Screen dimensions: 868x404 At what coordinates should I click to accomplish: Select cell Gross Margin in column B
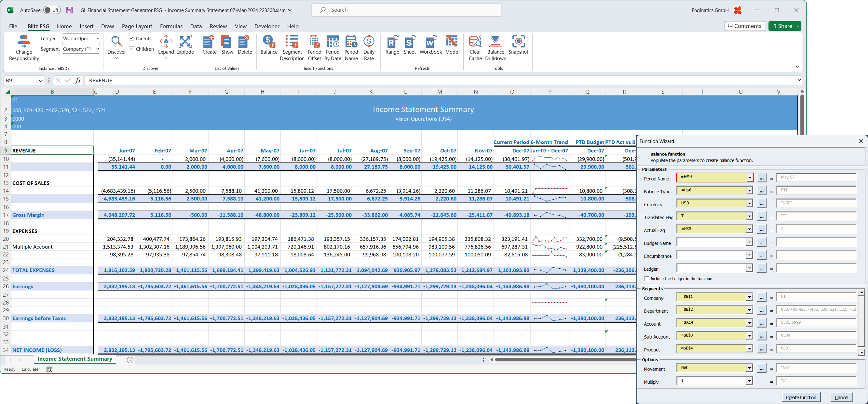[x=52, y=215]
